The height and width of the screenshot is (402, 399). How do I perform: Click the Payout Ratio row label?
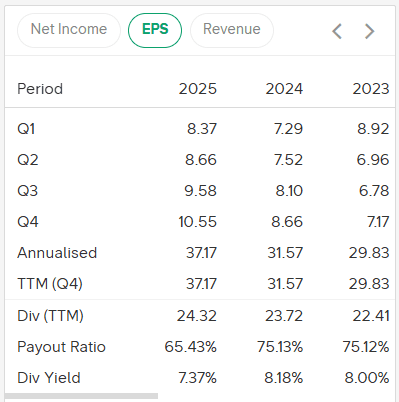tap(61, 347)
